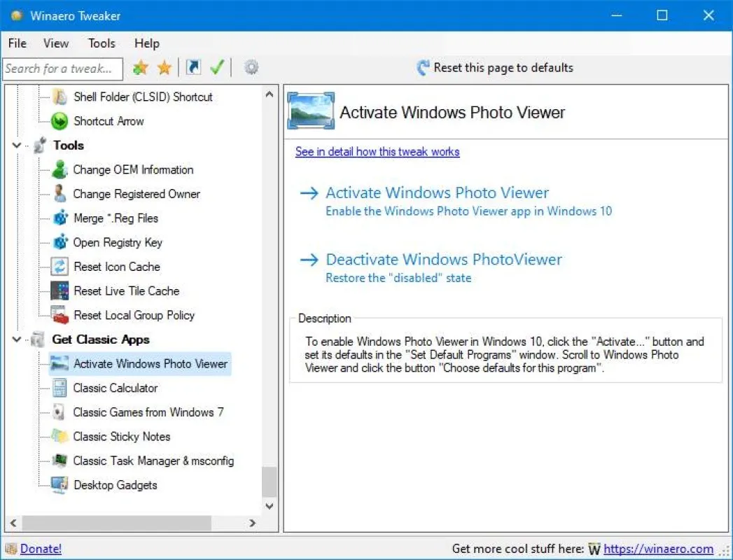This screenshot has width=733, height=560.
Task: Select Merge *.Reg Files text
Action: (x=116, y=218)
